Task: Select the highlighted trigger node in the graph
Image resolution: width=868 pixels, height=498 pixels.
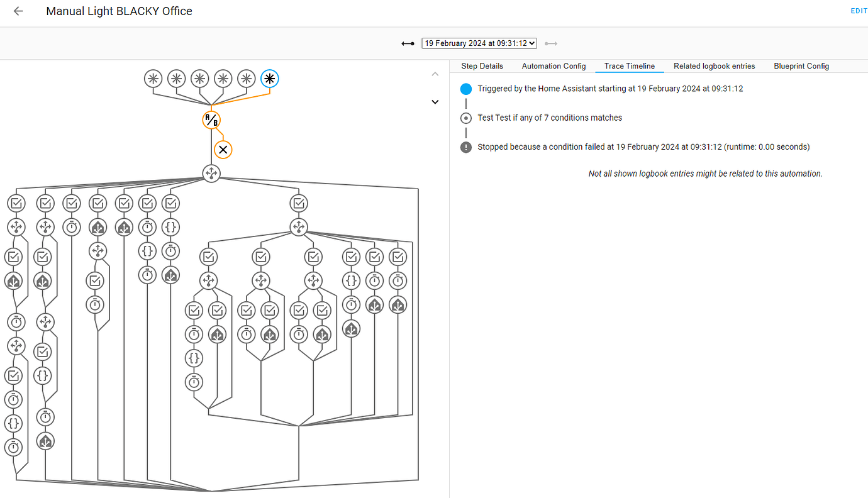Action: pos(269,78)
